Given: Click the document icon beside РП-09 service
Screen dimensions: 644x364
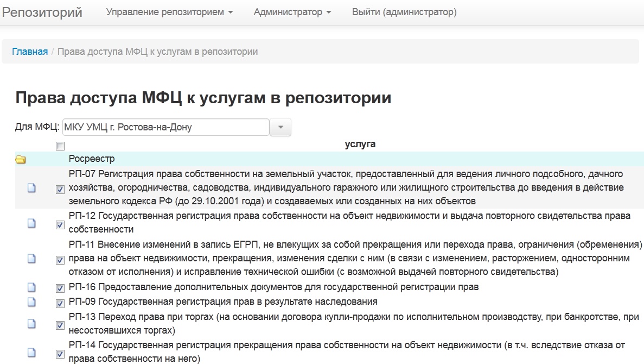Looking at the screenshot, I should coord(31,302).
